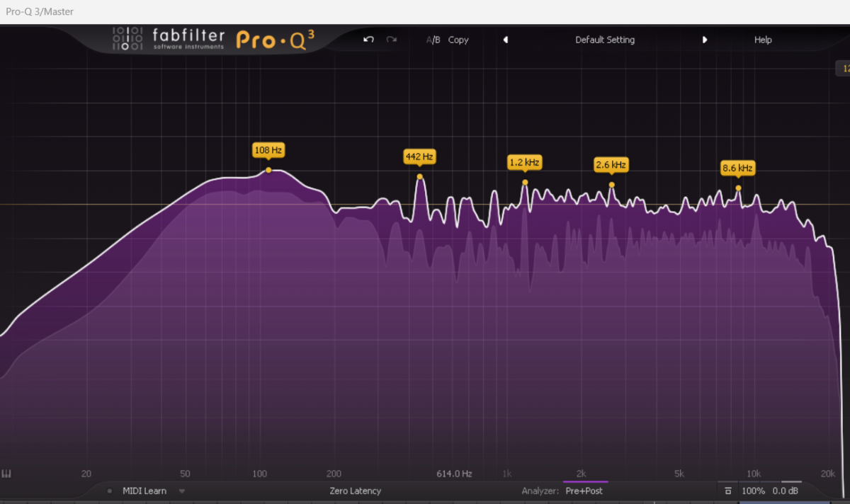Open the display range button at top right

(x=843, y=69)
